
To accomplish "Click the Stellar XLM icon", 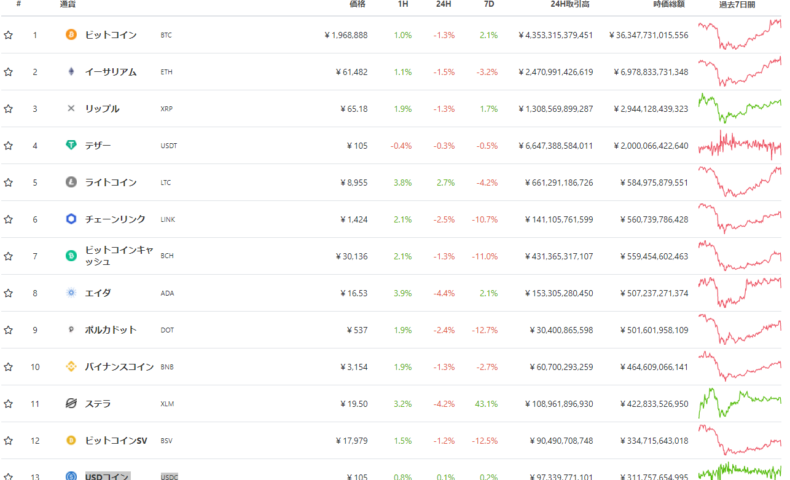I will pyautogui.click(x=71, y=403).
